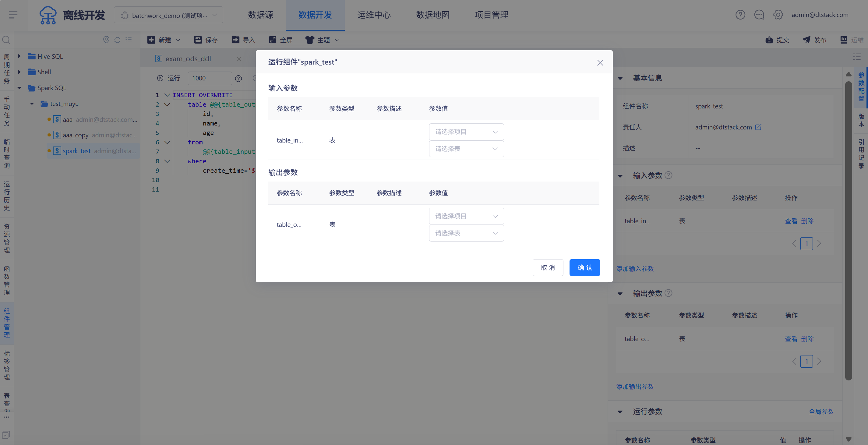868x445 pixels.
Task: Collapse the Spark SQL folder
Action: click(19, 88)
